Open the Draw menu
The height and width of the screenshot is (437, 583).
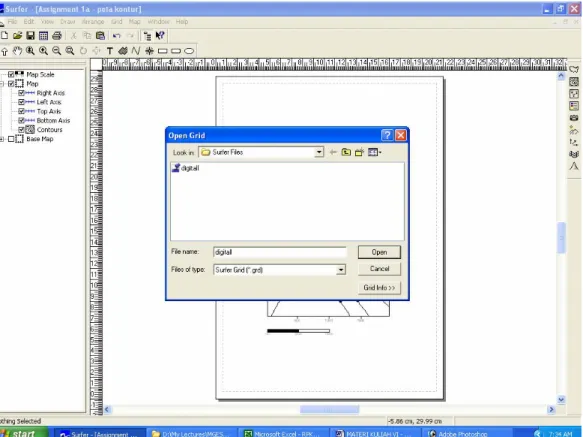68,22
